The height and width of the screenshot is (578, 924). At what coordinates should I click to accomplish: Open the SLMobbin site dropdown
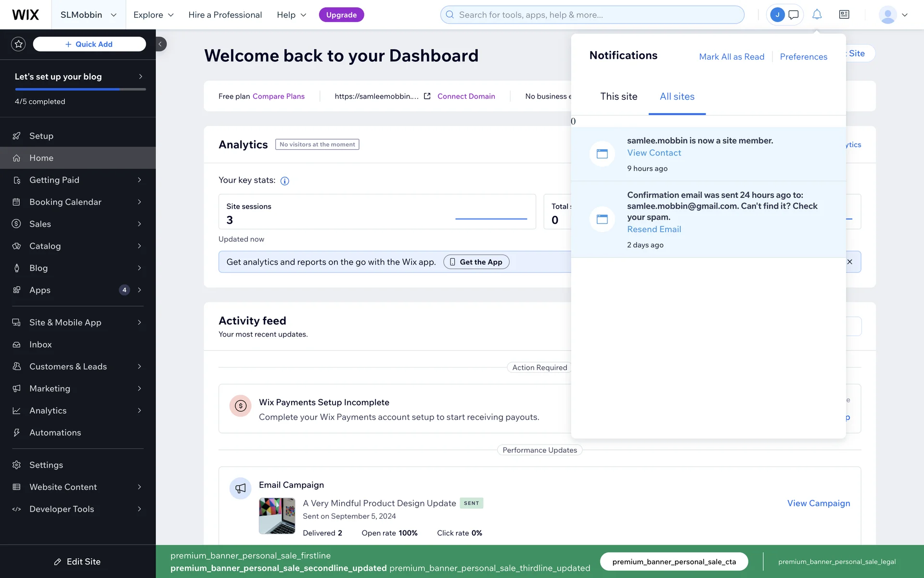89,14
